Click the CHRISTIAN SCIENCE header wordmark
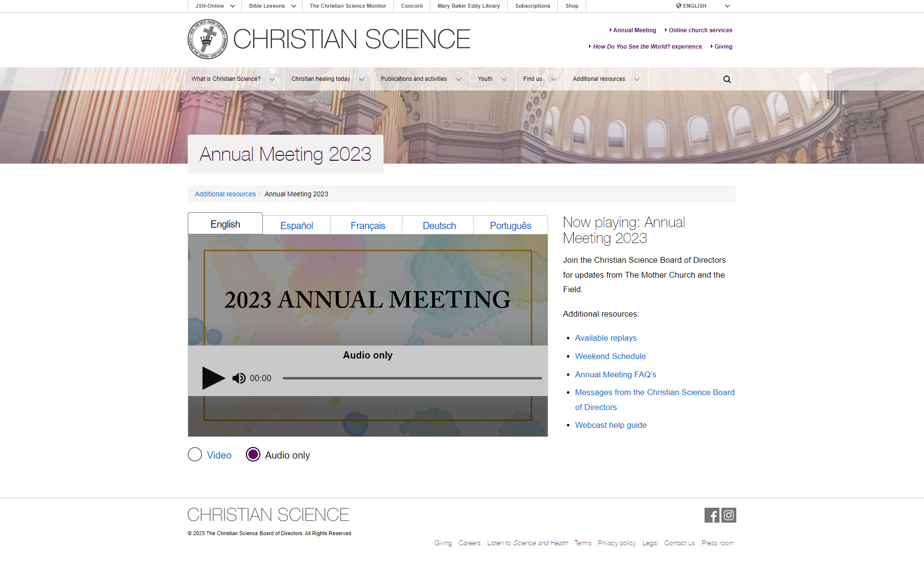This screenshot has height=564, width=924. pyautogui.click(x=352, y=39)
